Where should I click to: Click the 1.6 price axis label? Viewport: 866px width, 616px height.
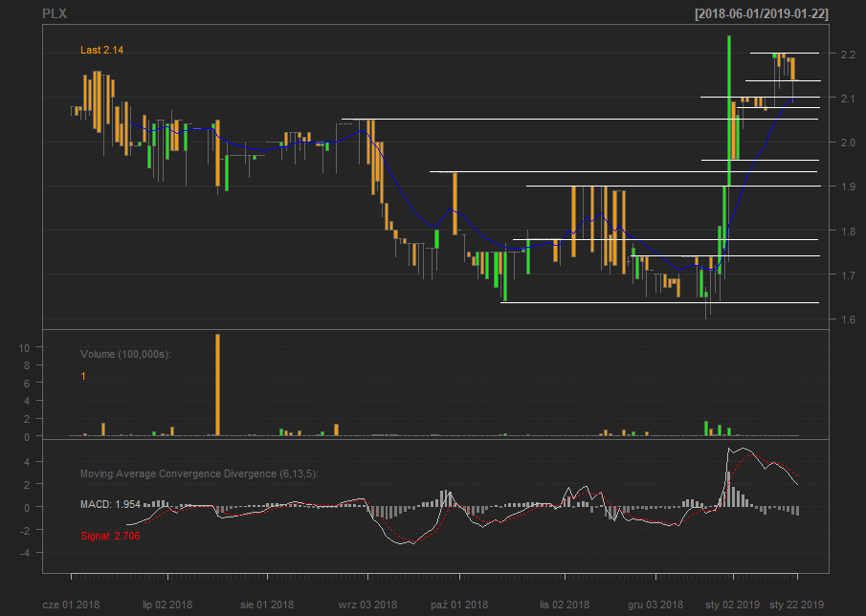pos(848,319)
